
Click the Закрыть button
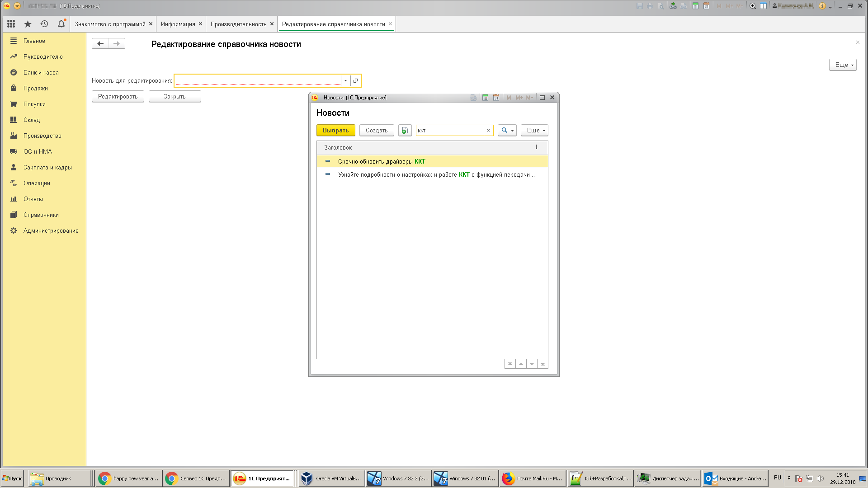[175, 96]
